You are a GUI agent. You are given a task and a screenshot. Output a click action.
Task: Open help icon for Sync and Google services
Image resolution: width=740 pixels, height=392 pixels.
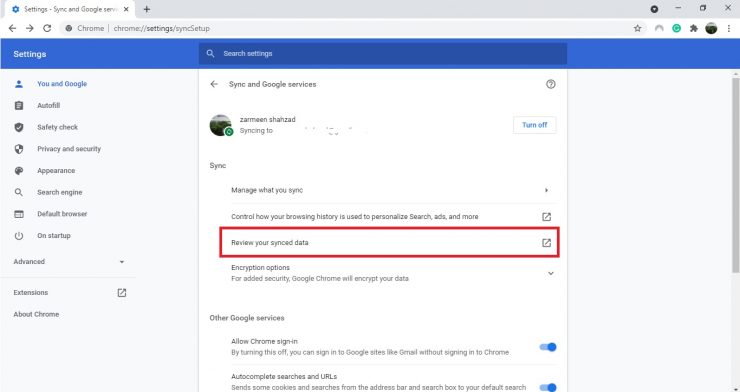click(x=551, y=84)
